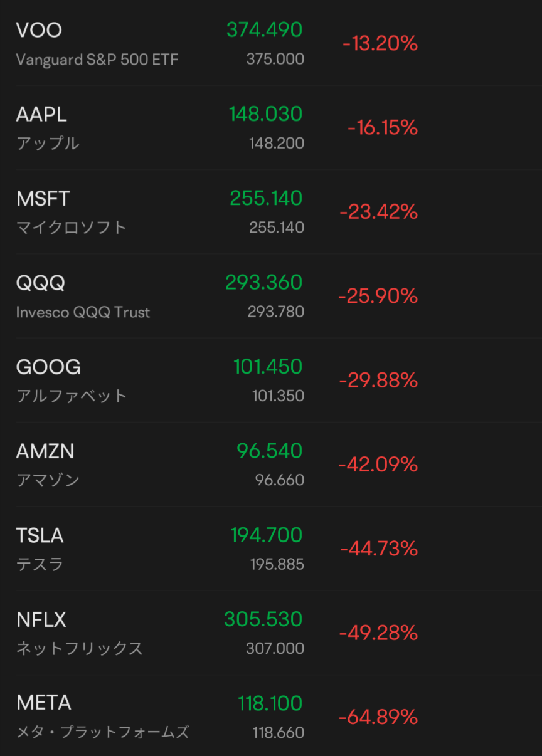Select the green price 194.700
The height and width of the screenshot is (756, 542).
pyautogui.click(x=267, y=535)
